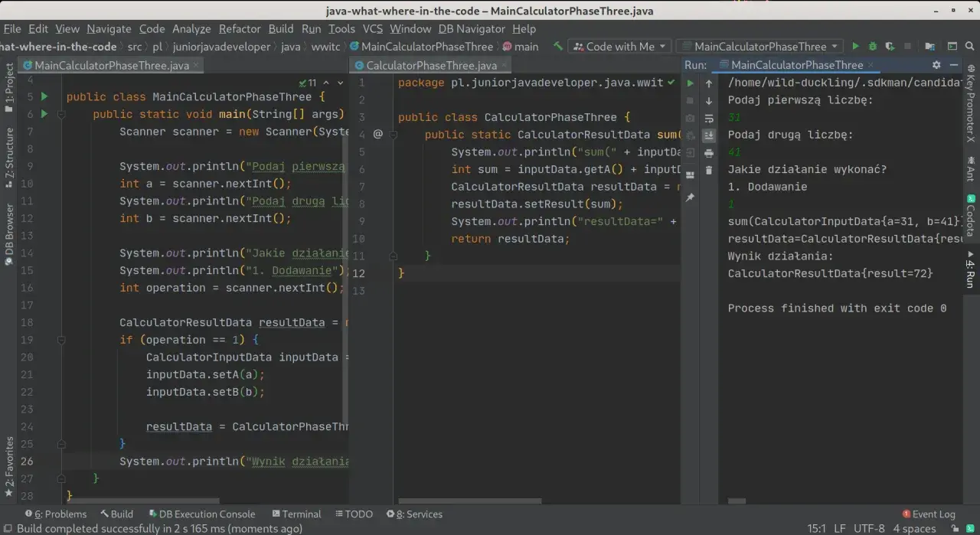Image resolution: width=980 pixels, height=535 pixels.
Task: Click the Dump Threads camera icon
Action: [x=690, y=119]
